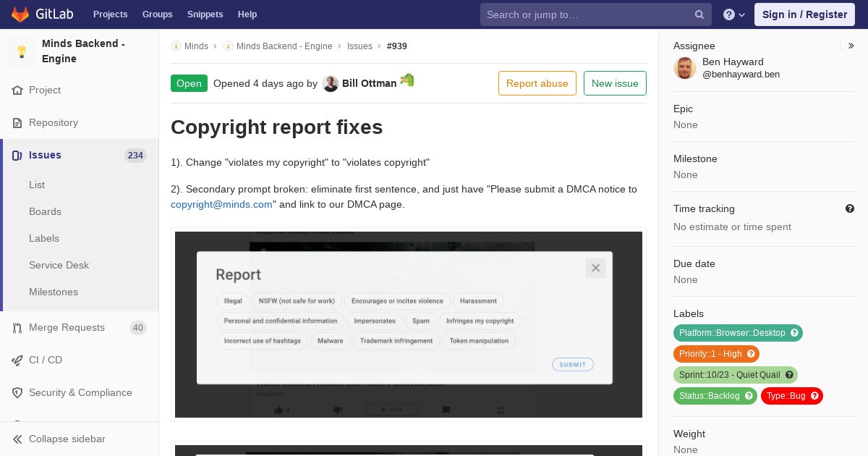Click the Issues count badge 234
Screen dimensions: 868x456
click(x=135, y=156)
